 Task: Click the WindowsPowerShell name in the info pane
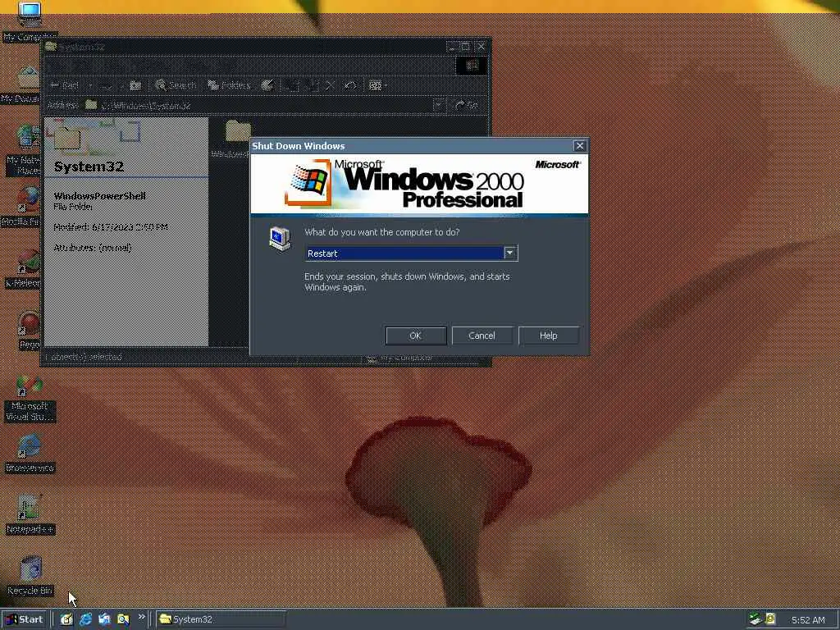click(x=99, y=195)
